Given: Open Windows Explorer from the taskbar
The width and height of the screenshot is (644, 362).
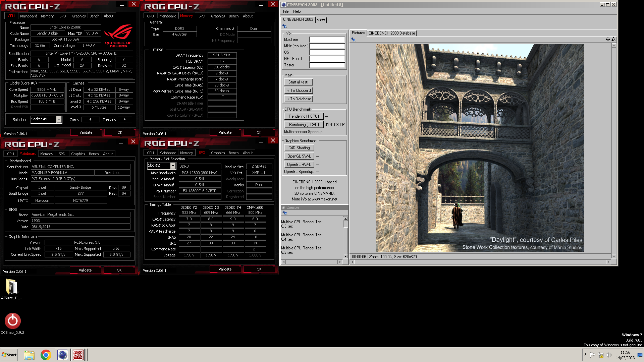Looking at the screenshot, I should 29,355.
